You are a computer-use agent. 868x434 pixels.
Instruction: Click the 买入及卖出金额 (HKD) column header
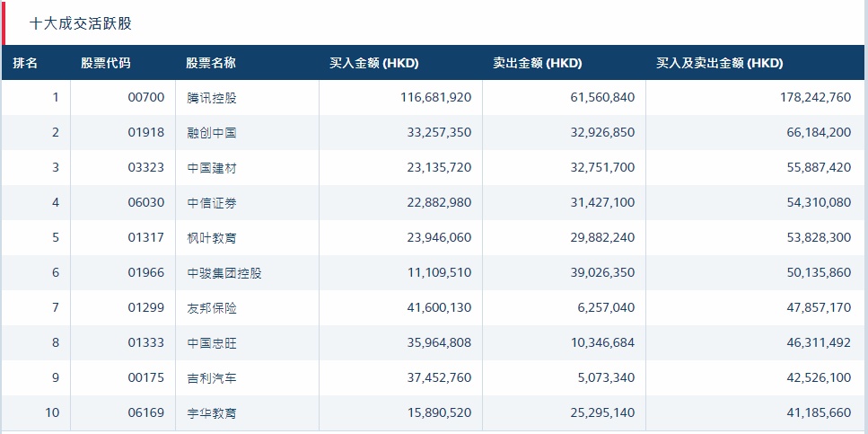tap(719, 63)
